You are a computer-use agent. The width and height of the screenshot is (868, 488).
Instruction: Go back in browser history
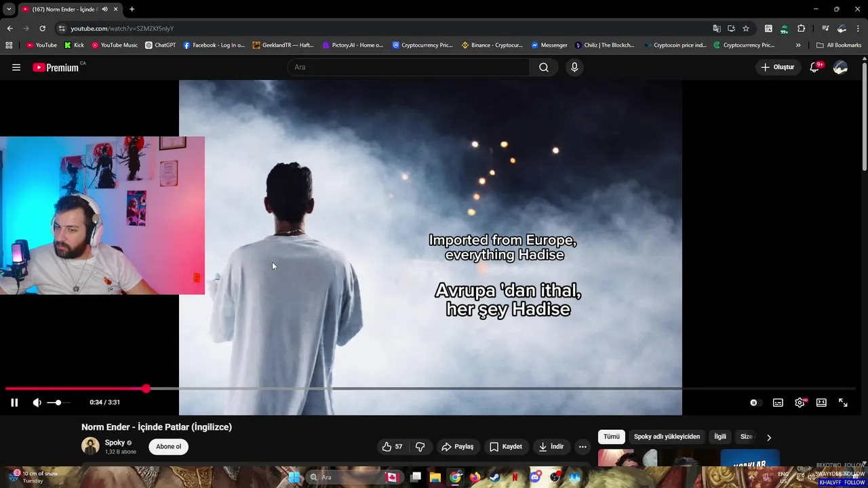click(x=9, y=28)
